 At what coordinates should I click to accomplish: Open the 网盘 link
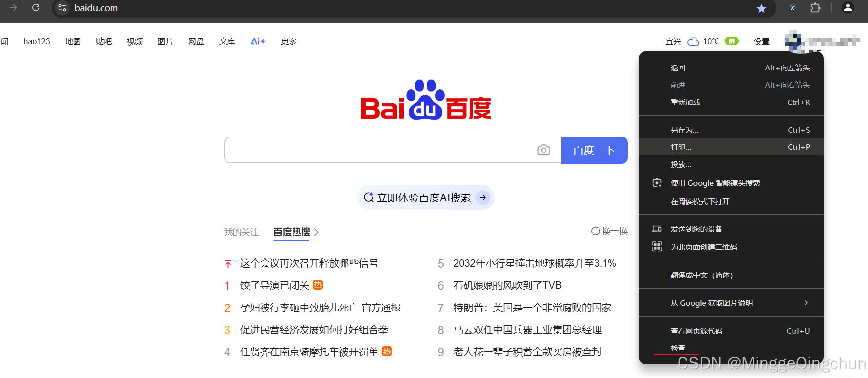coord(196,41)
